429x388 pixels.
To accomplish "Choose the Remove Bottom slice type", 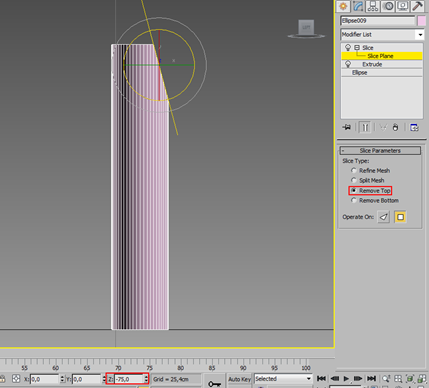I will 375,200.
